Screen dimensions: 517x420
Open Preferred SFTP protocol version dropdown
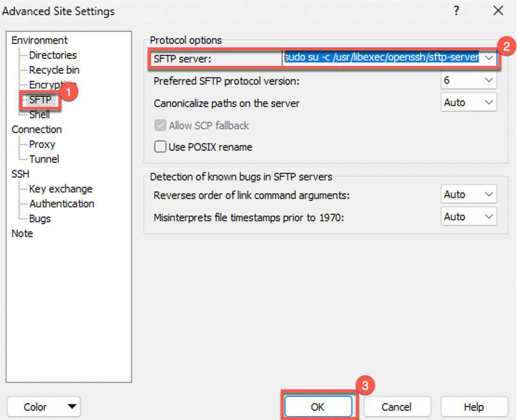pyautogui.click(x=469, y=80)
